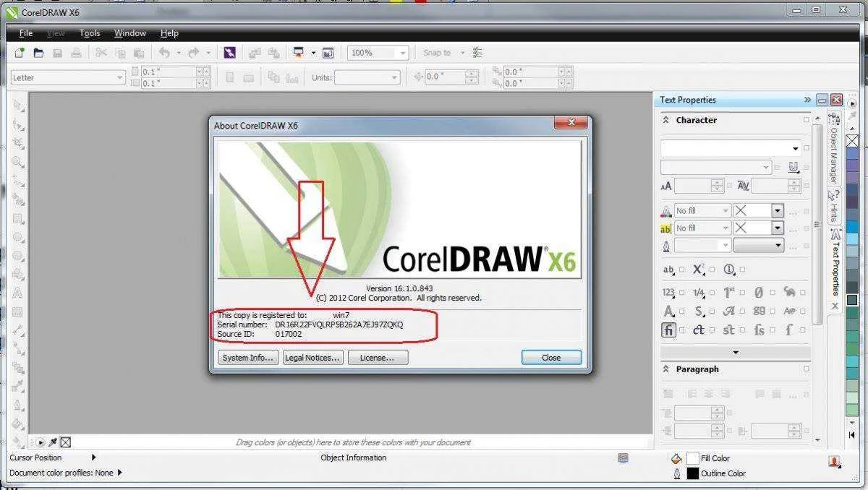The width and height of the screenshot is (868, 490).
Task: Click the black Outline Color swatch
Action: (693, 473)
